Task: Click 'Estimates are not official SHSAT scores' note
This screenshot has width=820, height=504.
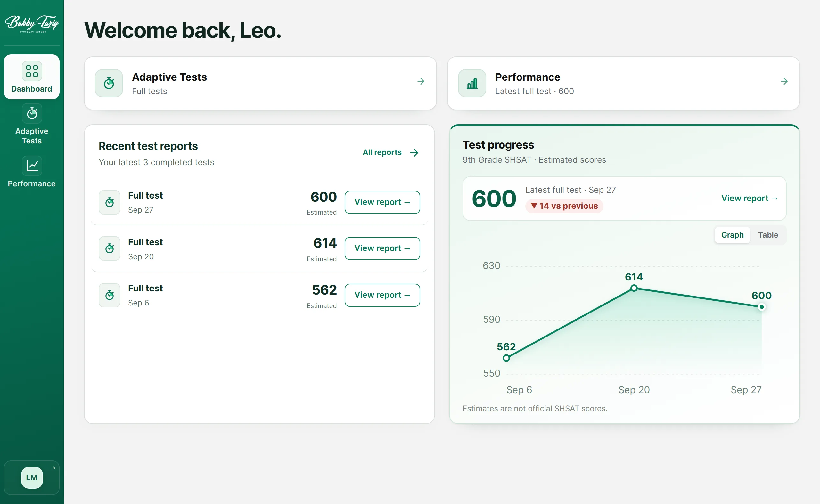Action: point(535,409)
